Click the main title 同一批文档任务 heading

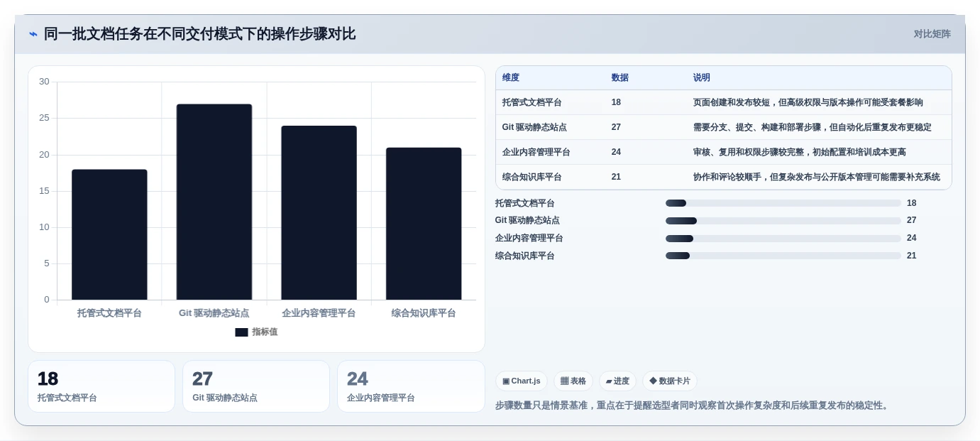[x=199, y=34]
